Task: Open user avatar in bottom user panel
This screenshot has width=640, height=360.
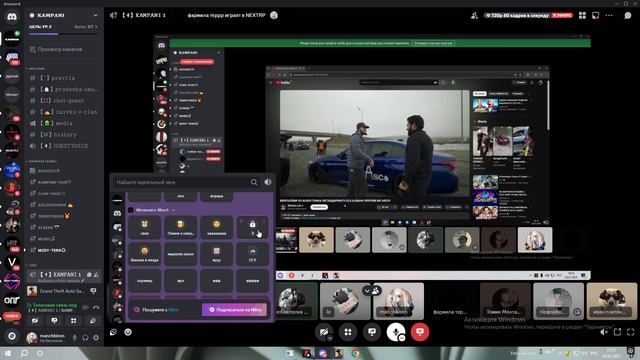Action: tap(31, 338)
